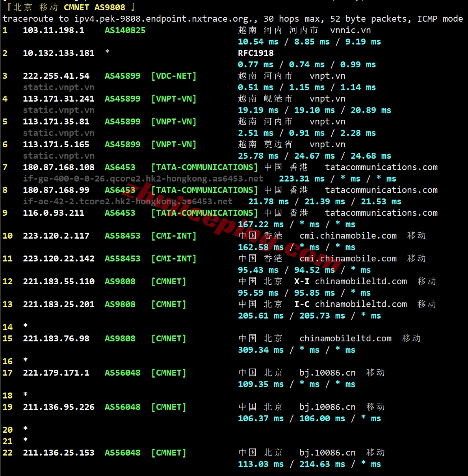Select the IP 180.87.168.99
The image size is (468, 476).
click(56, 190)
